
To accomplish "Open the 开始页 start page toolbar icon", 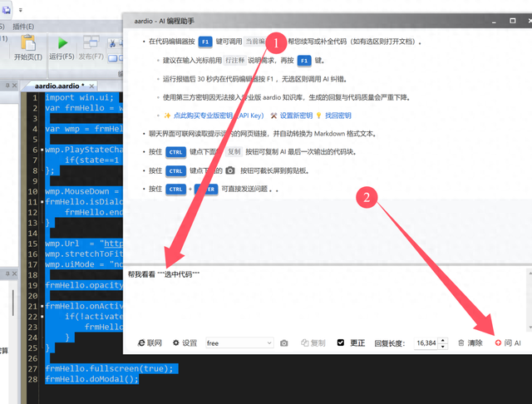I will pyautogui.click(x=27, y=43).
